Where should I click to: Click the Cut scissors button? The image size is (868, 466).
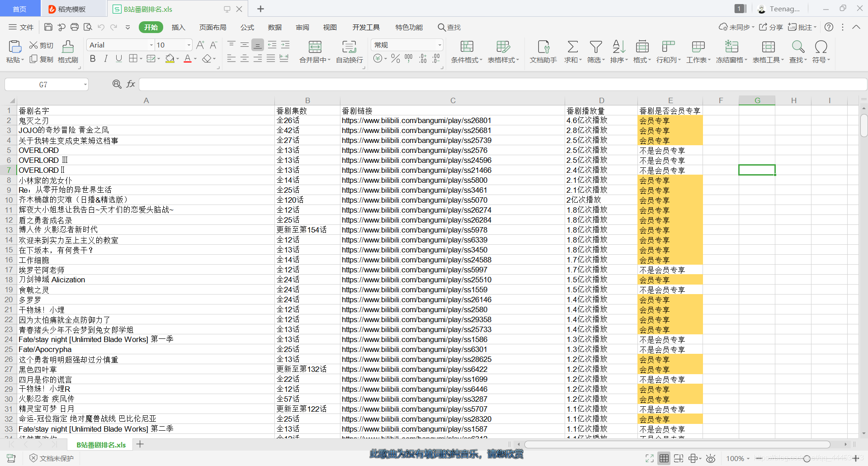tap(41, 45)
